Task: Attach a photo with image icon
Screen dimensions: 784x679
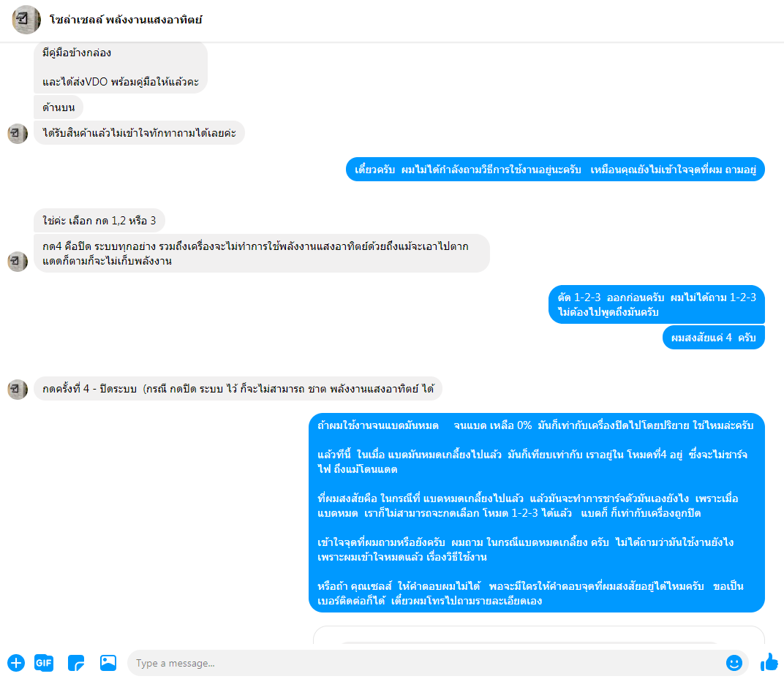Action: (x=108, y=663)
